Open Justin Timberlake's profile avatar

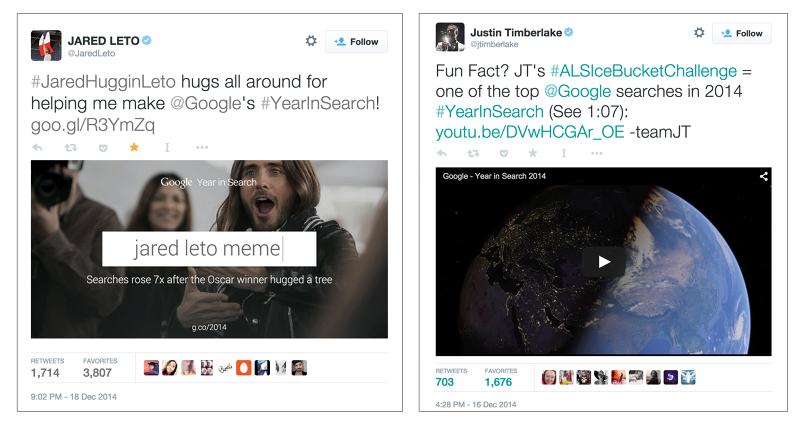coord(450,37)
